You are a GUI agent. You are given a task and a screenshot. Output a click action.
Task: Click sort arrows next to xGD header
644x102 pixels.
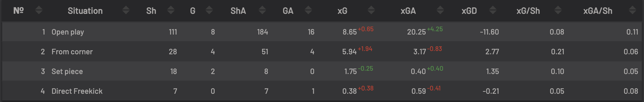coord(493,10)
